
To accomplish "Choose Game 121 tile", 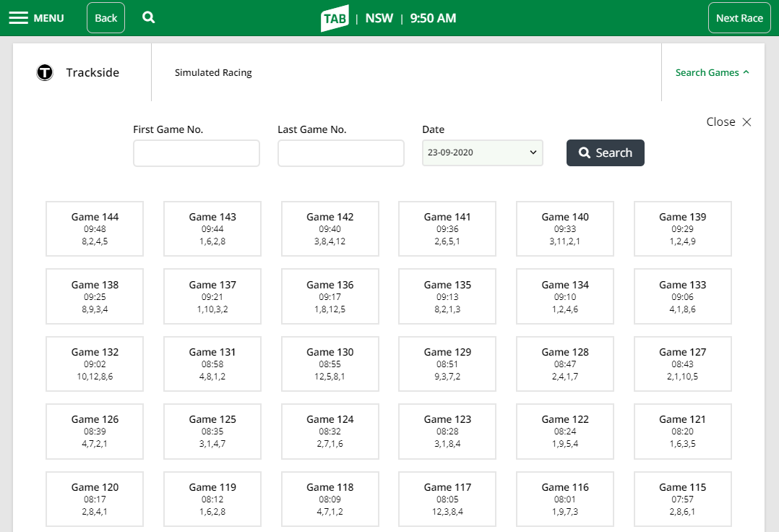I will click(x=683, y=432).
